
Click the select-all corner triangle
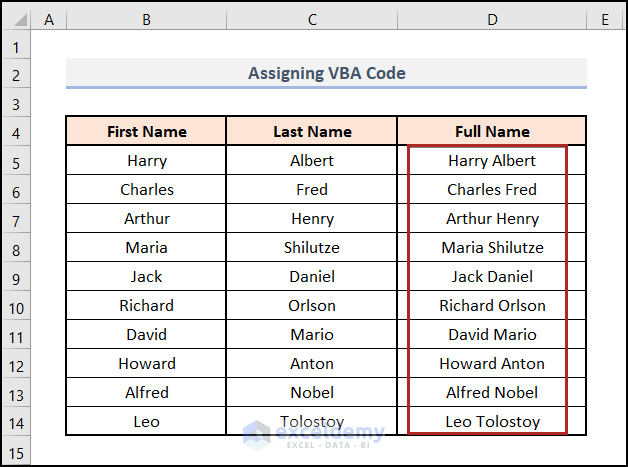click(x=17, y=18)
